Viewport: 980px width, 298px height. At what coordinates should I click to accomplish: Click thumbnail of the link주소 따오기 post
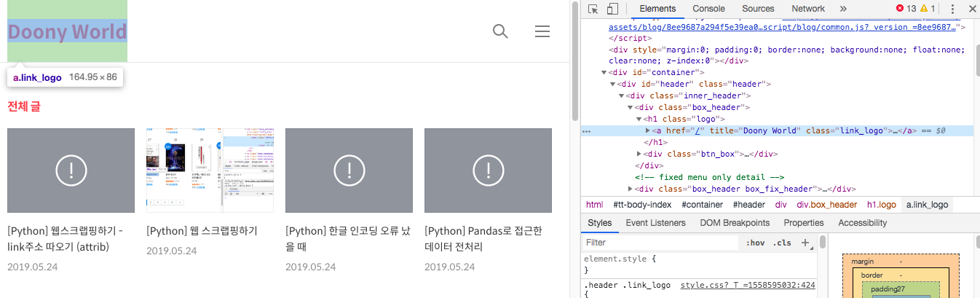[x=71, y=170]
